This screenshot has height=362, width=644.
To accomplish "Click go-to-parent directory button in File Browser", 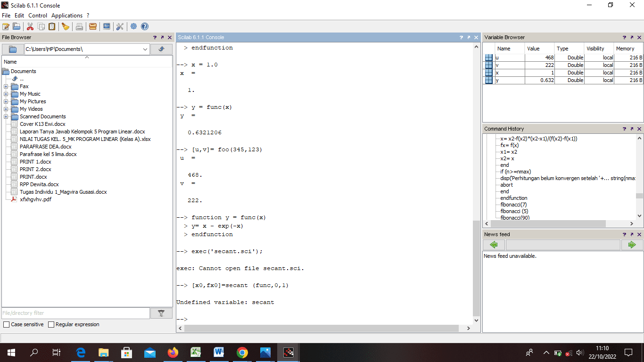I will [161, 49].
